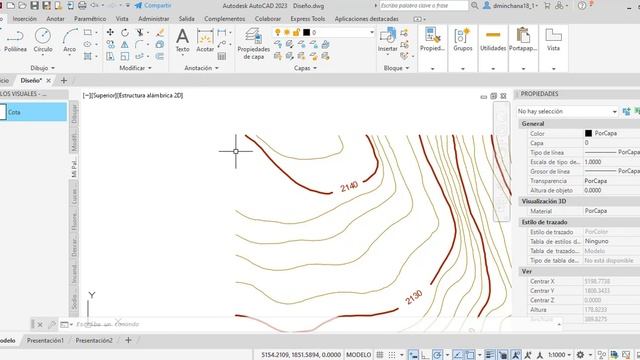Click the Insertar block icon
Image resolution: width=640 pixels, height=360 pixels.
[387, 40]
